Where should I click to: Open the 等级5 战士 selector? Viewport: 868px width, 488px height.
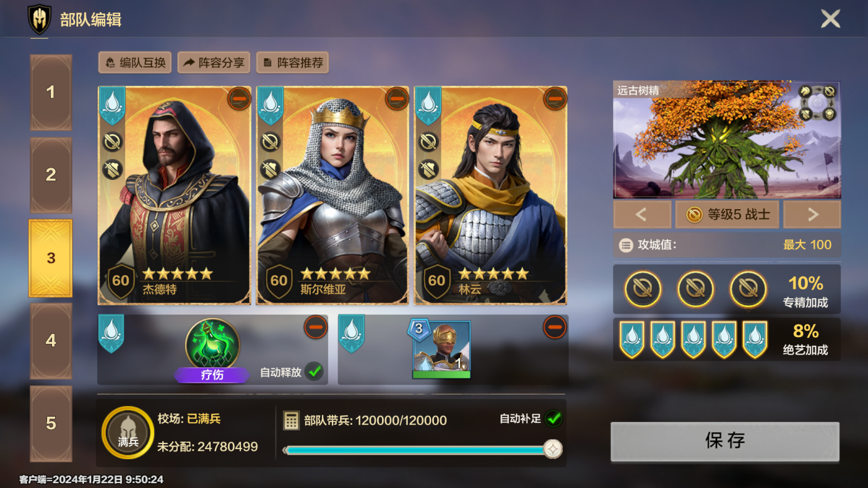tap(727, 215)
